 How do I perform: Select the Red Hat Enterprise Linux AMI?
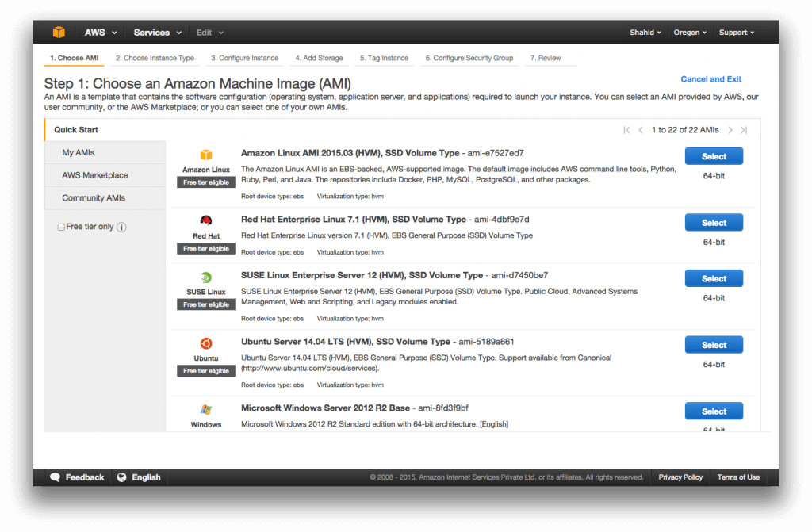713,222
